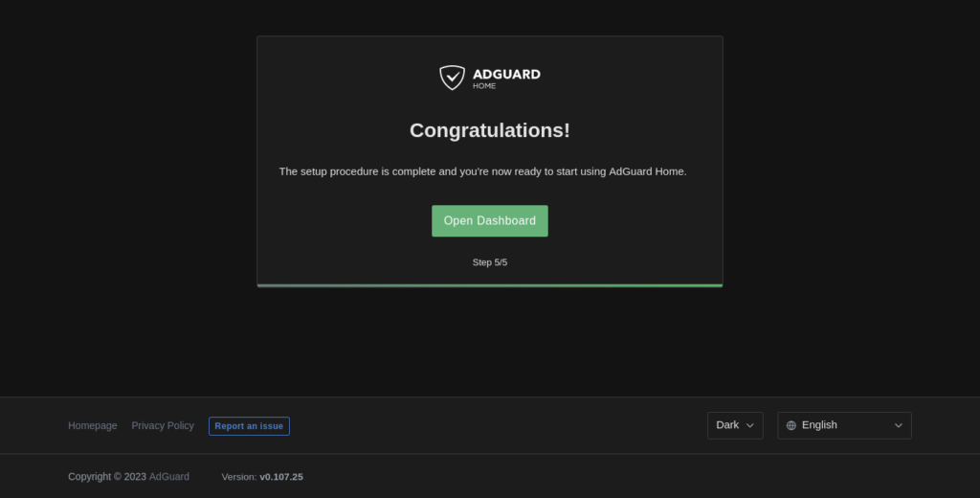Open the Privacy Policy link
The height and width of the screenshot is (498, 980).
click(163, 425)
